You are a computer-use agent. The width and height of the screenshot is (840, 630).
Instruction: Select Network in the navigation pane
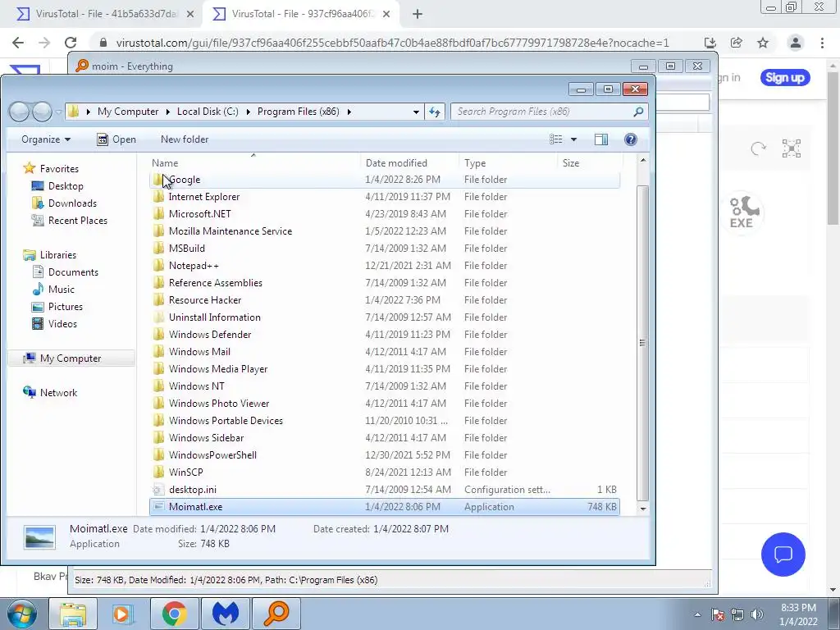[x=58, y=393]
